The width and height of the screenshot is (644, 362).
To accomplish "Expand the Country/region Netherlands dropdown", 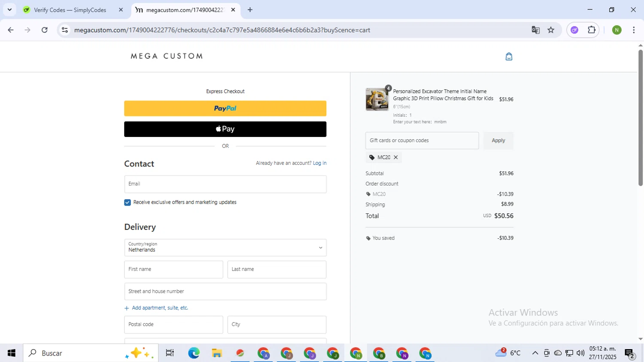I will (x=225, y=247).
